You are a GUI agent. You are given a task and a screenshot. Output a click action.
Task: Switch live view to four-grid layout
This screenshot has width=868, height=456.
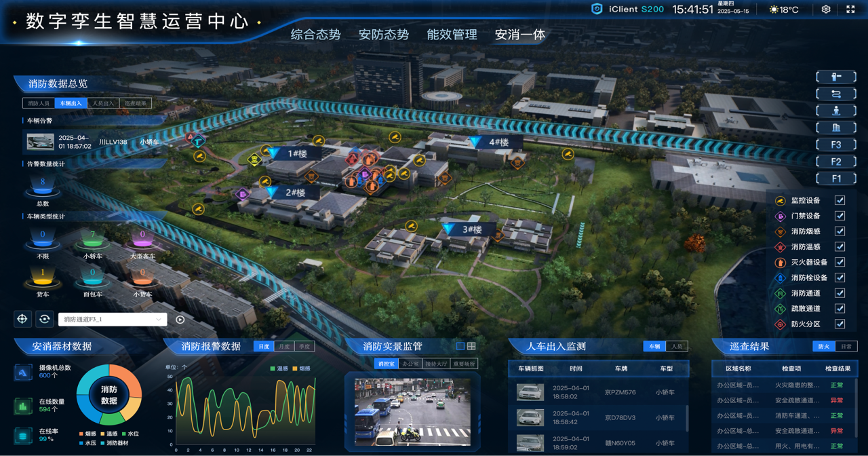(x=471, y=346)
